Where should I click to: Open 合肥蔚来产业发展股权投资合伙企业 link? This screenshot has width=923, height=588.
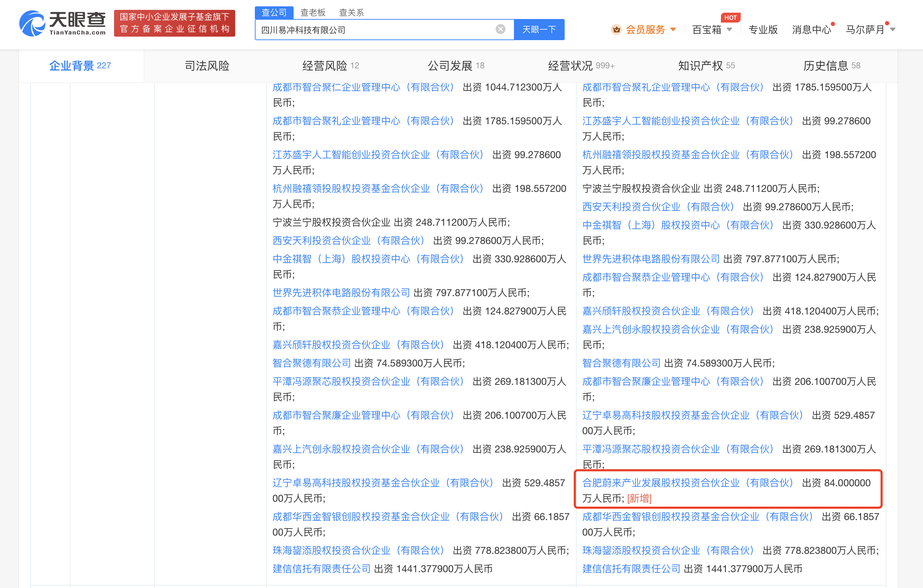coord(687,483)
